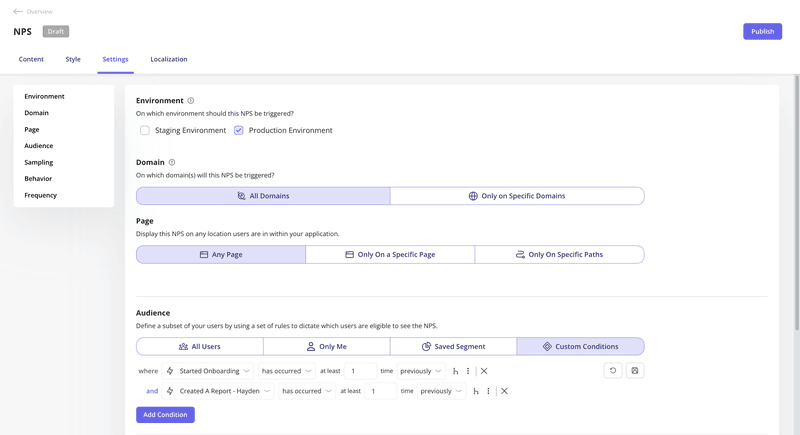Toggle the 'and' logical operator
This screenshot has height=435, width=800.
point(152,391)
